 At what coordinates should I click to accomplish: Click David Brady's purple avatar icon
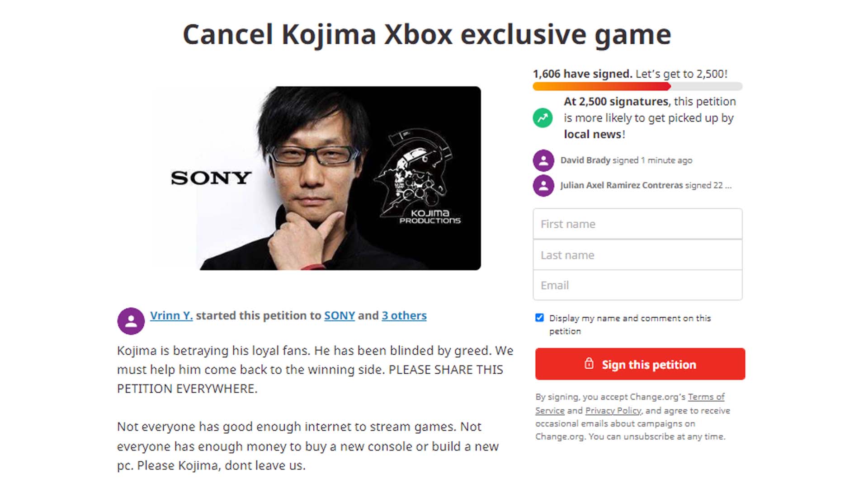pos(542,160)
